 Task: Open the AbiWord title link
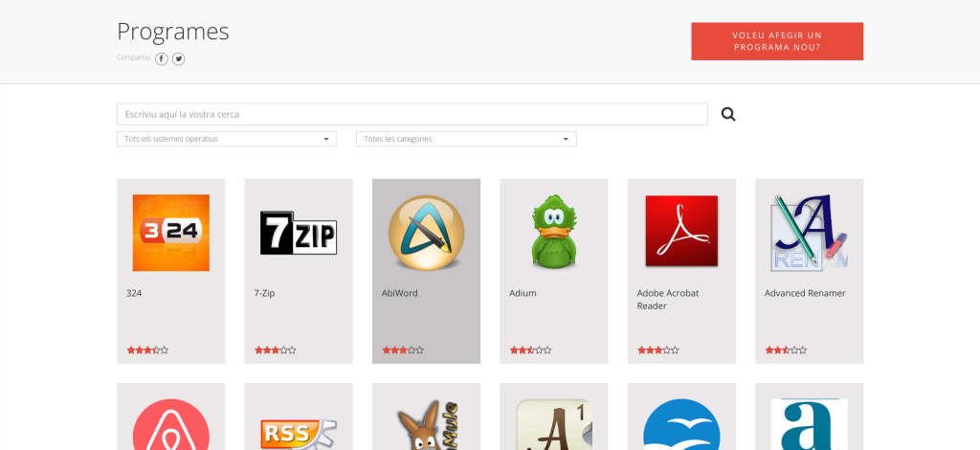click(399, 293)
